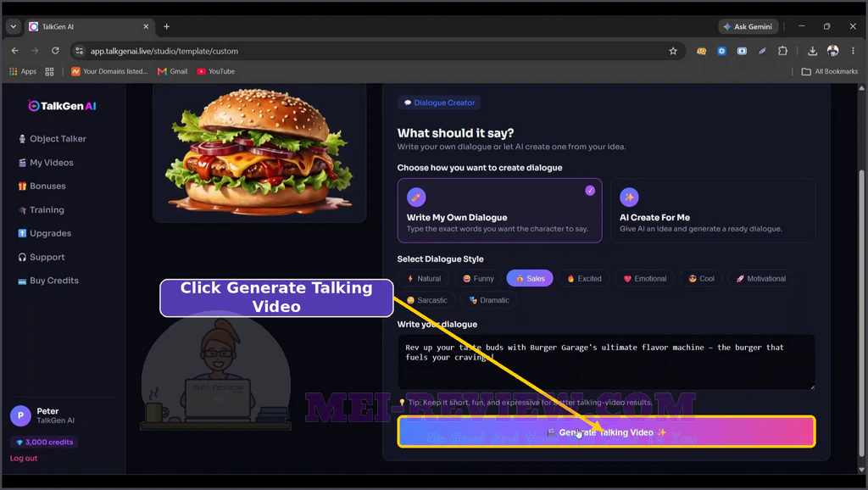Choose the Cool dialogue style
This screenshot has height=490, width=868.
pos(701,279)
